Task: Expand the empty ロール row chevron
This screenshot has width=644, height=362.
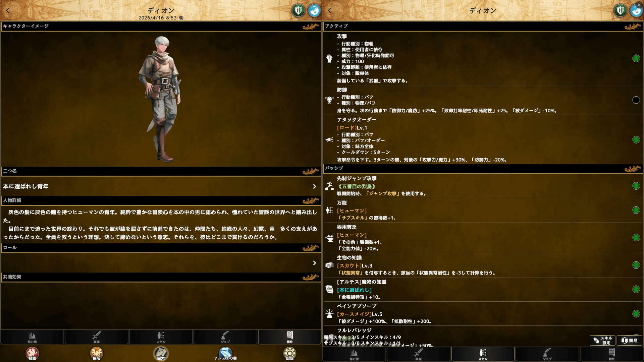Action: tap(314, 263)
